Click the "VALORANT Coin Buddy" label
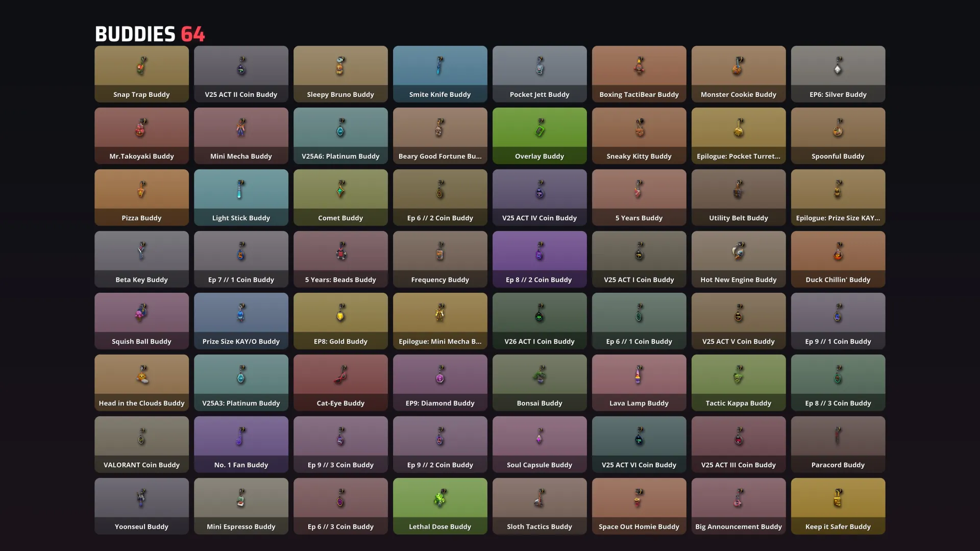The image size is (980, 551). click(141, 465)
